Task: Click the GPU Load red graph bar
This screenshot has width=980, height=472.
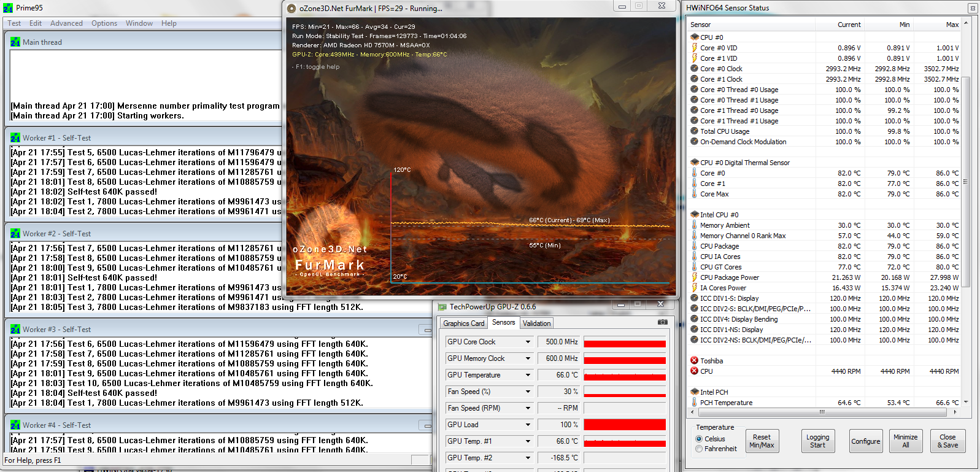Action: (x=625, y=425)
